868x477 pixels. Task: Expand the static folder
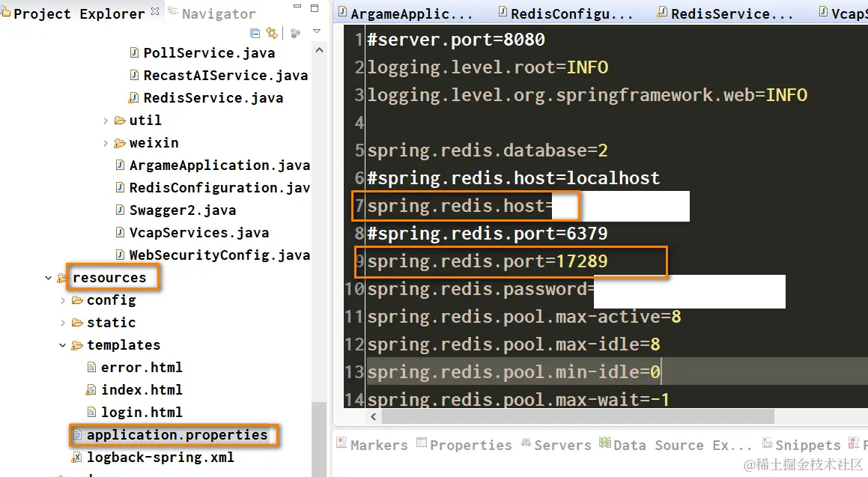(63, 323)
